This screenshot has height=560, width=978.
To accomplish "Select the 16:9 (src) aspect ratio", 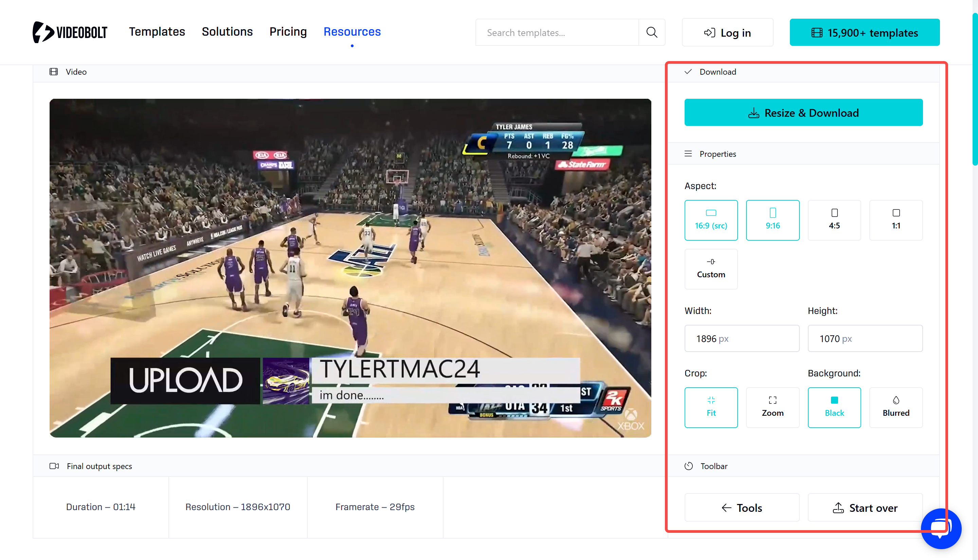I will [x=711, y=220].
